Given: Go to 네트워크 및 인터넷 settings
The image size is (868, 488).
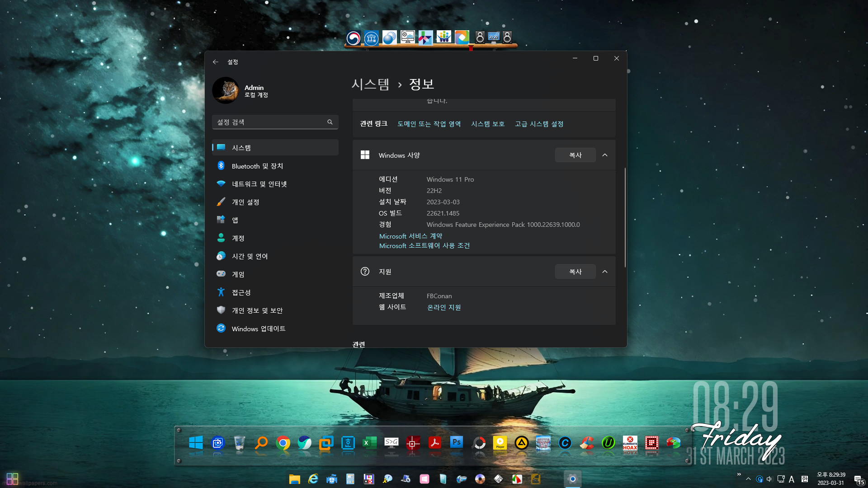Looking at the screenshot, I should tap(275, 184).
